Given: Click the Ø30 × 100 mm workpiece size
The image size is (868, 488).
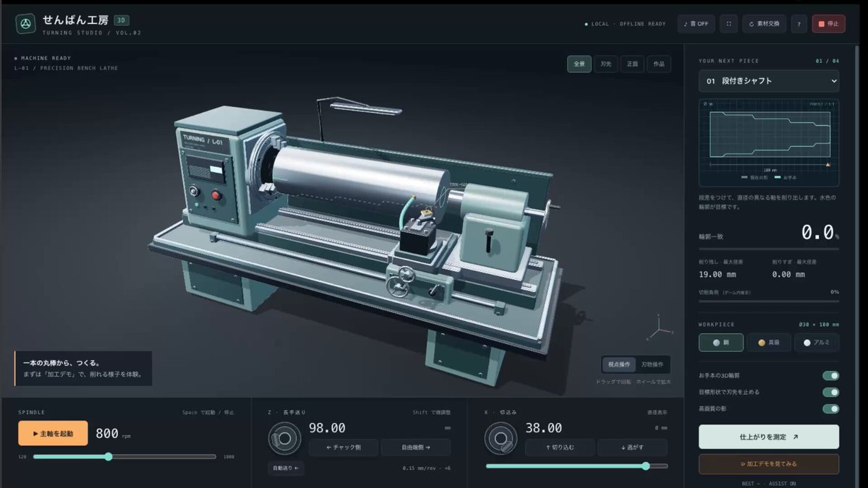Looking at the screenshot, I should coord(820,324).
